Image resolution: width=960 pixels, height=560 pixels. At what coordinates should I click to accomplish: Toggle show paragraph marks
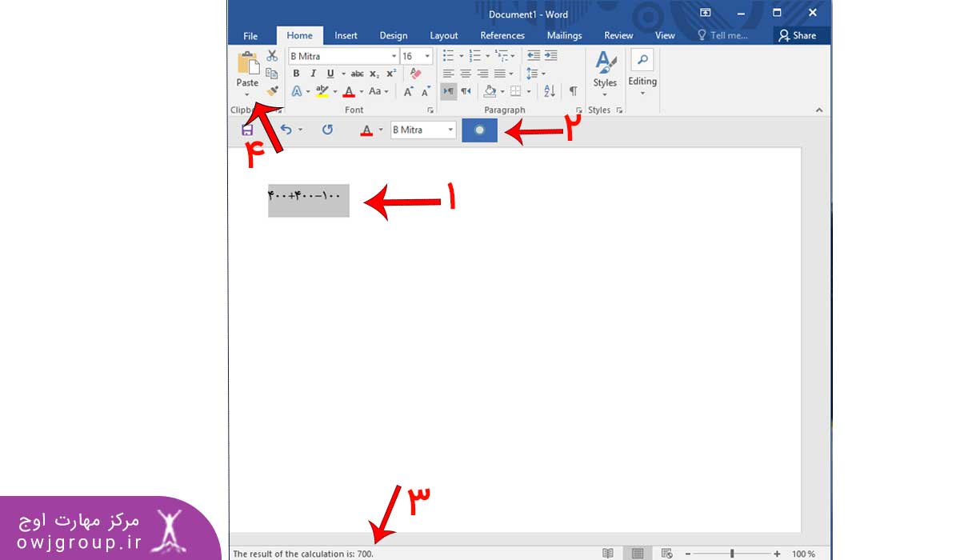(573, 92)
